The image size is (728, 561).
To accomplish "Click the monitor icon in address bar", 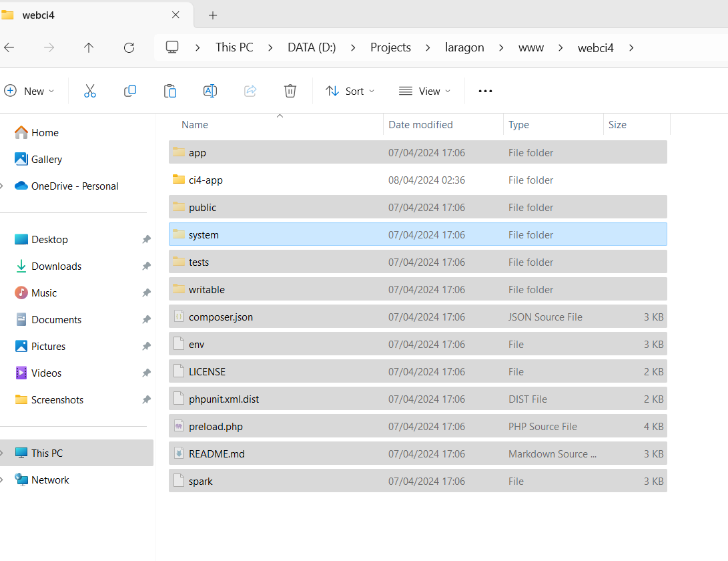I will pos(172,47).
